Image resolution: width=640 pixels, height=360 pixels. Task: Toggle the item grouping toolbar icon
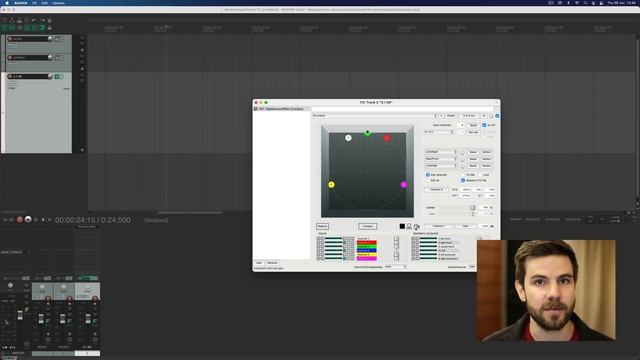tap(12, 28)
